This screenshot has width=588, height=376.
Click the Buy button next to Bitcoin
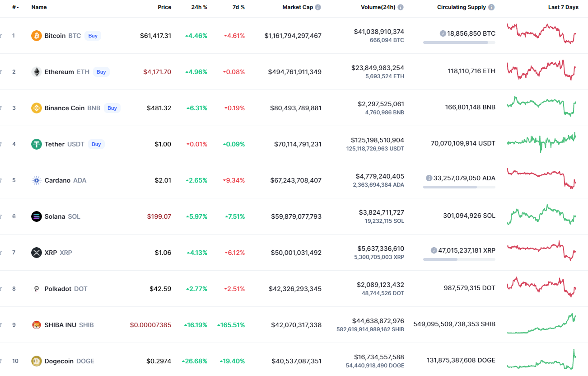pos(93,36)
